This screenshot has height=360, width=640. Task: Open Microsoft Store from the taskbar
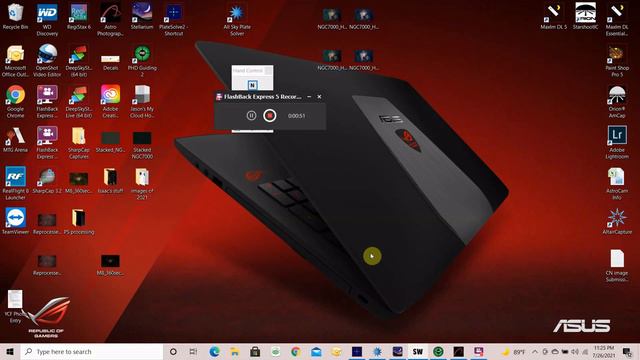(x=255, y=351)
